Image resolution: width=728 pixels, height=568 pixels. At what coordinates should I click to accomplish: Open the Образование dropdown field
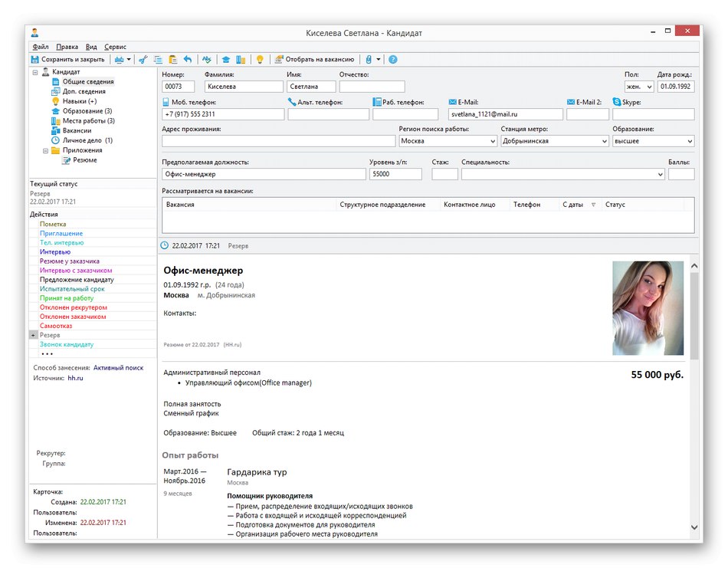[x=690, y=141]
